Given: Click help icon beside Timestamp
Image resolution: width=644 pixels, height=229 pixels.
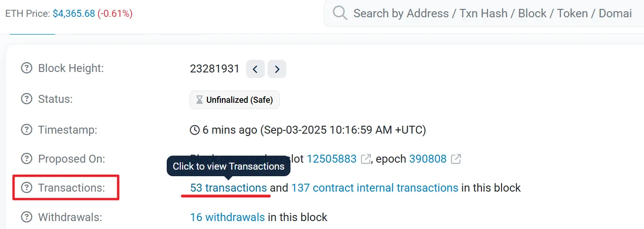Looking at the screenshot, I should click(27, 130).
